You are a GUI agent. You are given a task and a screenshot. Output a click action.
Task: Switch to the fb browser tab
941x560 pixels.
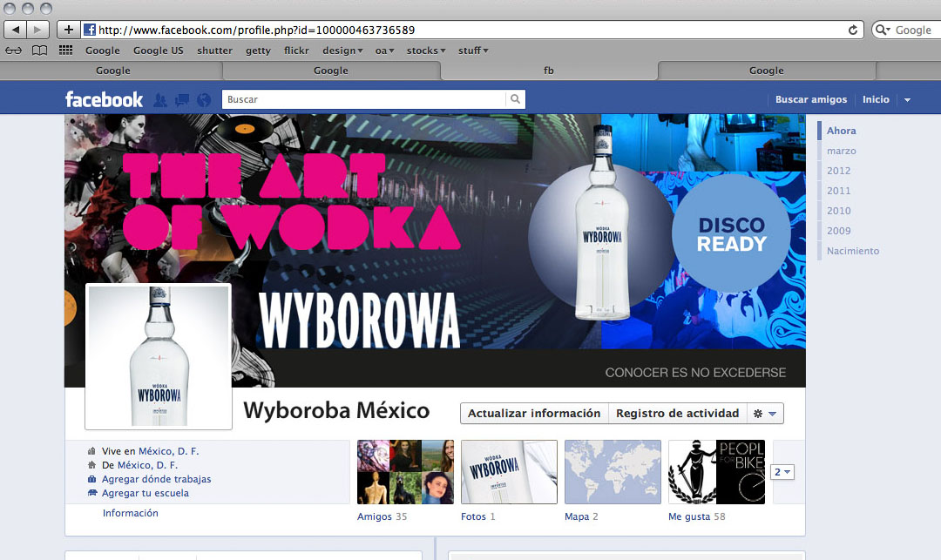click(x=549, y=71)
